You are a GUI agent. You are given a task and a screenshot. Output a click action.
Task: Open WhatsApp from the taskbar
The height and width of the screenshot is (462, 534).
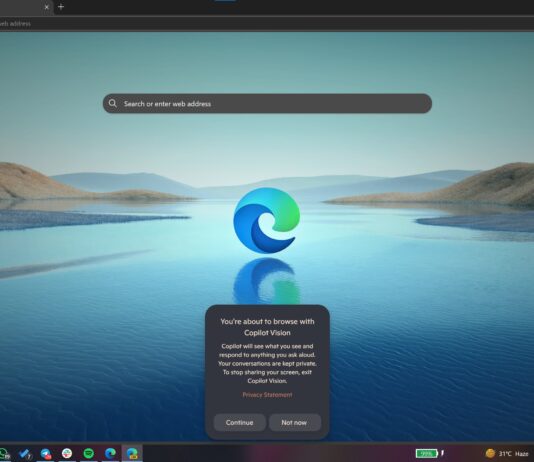pos(4,453)
